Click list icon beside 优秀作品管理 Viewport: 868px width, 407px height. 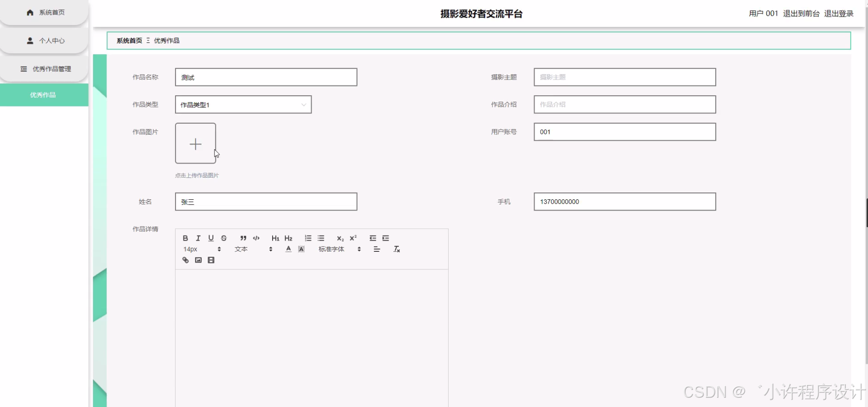point(24,69)
